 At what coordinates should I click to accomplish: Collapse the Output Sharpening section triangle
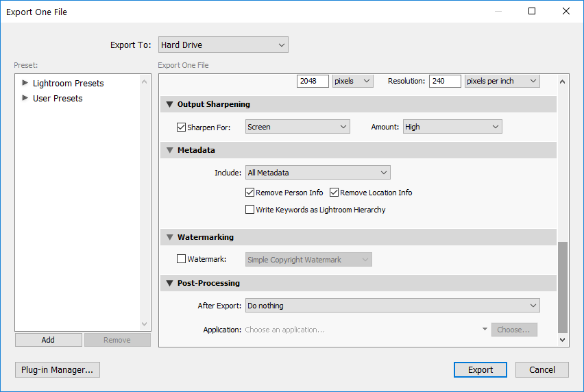[x=169, y=105]
